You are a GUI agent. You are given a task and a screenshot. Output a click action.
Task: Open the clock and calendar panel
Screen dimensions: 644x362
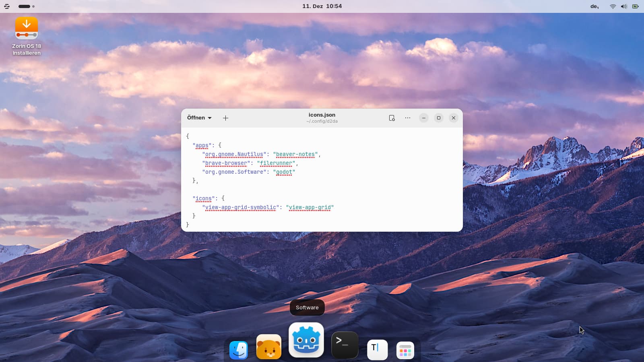[322, 6]
